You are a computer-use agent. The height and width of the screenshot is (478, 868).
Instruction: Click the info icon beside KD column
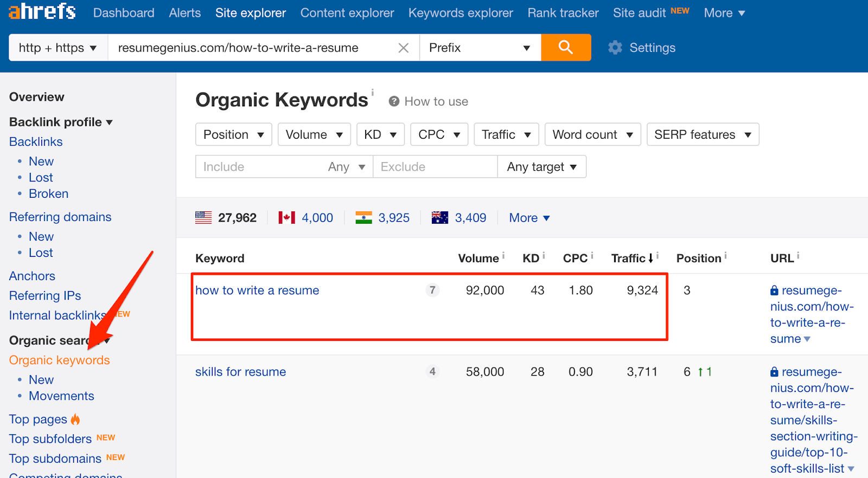coord(544,255)
